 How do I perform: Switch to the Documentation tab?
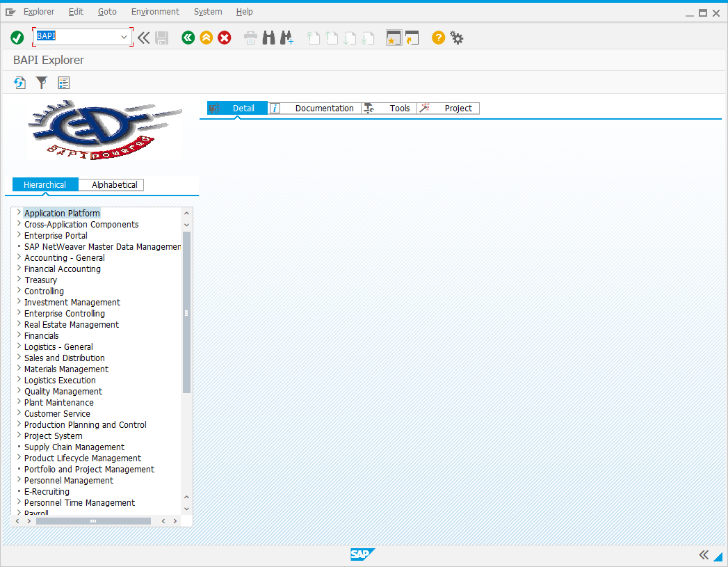click(x=315, y=109)
